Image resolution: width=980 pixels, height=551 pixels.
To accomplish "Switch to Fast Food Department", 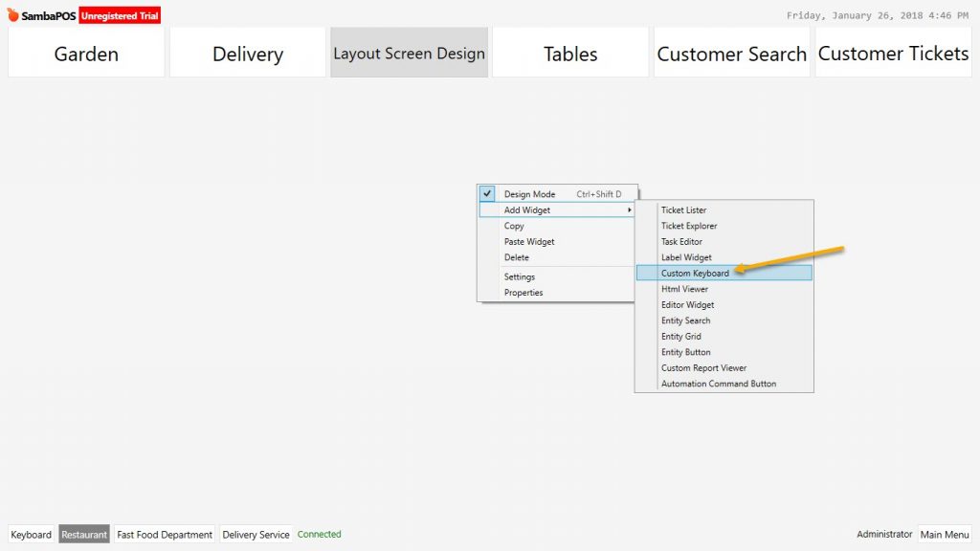I will 165,534.
